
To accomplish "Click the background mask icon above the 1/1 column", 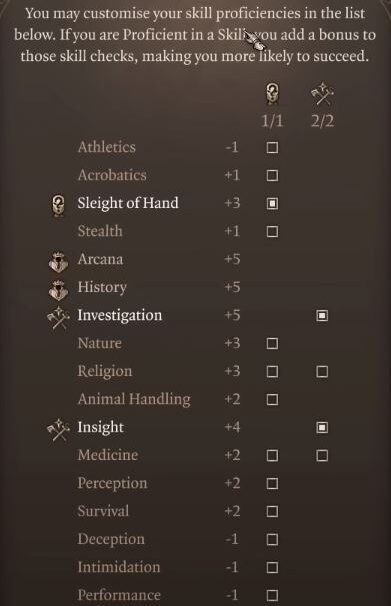I will pos(272,94).
